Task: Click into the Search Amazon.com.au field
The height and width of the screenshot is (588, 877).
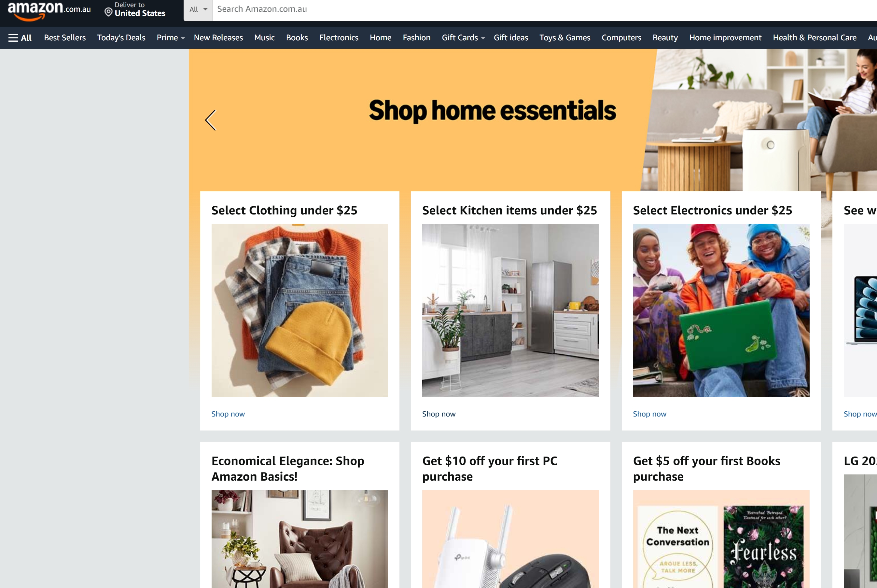Action: coord(544,9)
